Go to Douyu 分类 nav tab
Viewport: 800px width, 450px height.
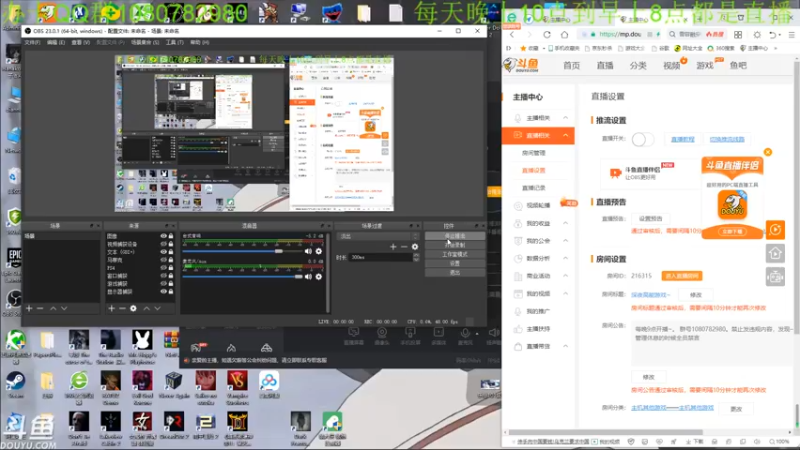(638, 65)
